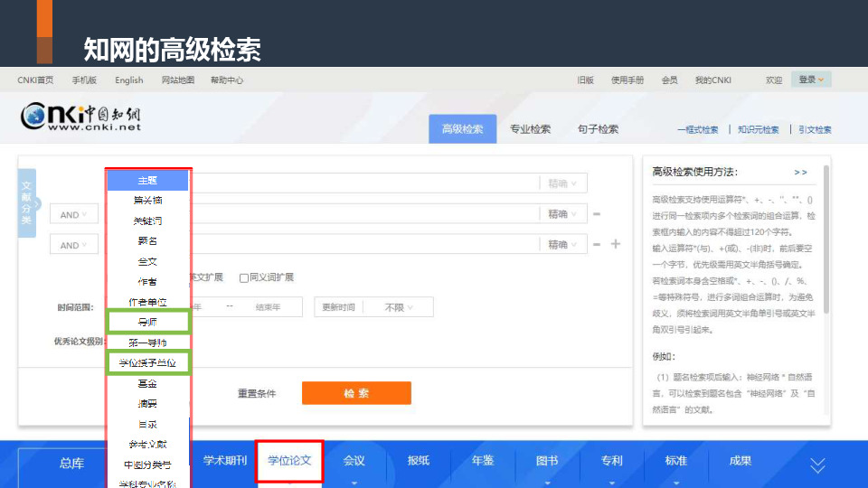
Task: Select the 图书 database tab
Action: click(x=547, y=460)
